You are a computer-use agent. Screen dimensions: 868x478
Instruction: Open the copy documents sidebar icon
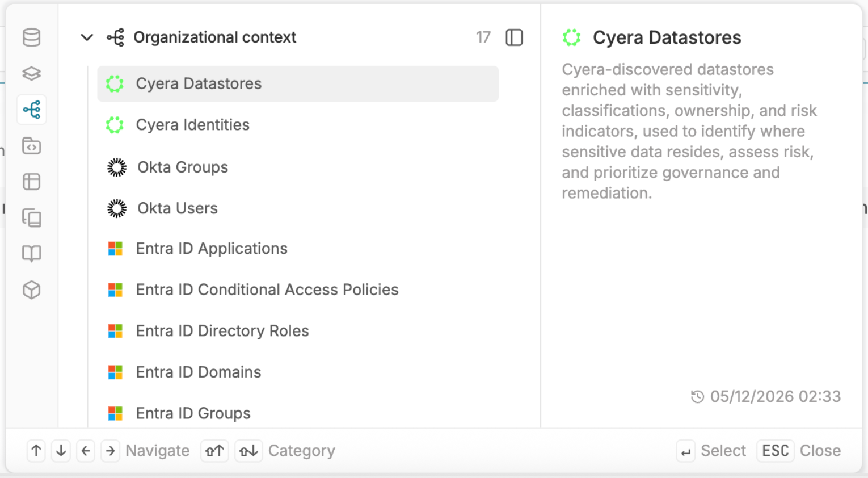click(32, 218)
